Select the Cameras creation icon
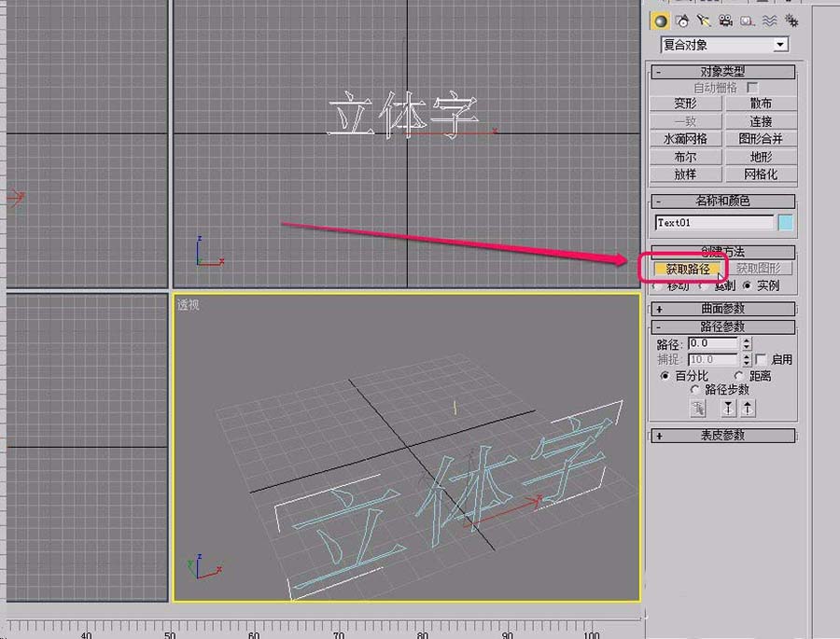Viewport: 840px width, 639px height. click(x=725, y=21)
